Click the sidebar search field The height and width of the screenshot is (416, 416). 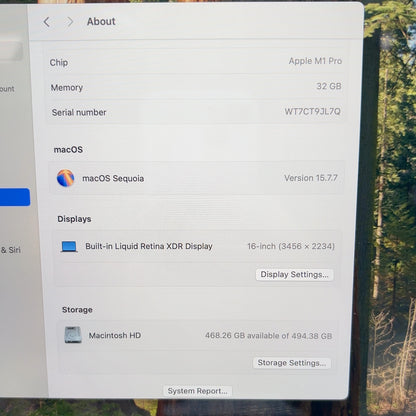pyautogui.click(x=11, y=51)
